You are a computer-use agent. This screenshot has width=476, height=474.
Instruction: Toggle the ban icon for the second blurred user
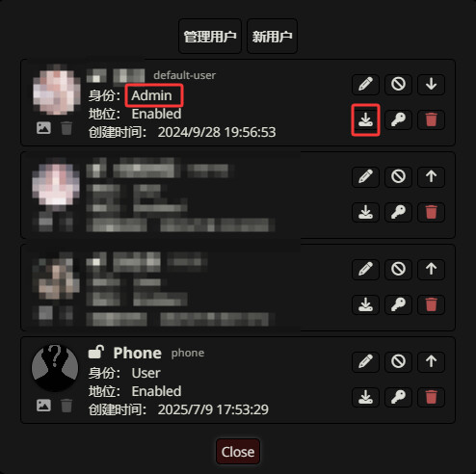(398, 177)
